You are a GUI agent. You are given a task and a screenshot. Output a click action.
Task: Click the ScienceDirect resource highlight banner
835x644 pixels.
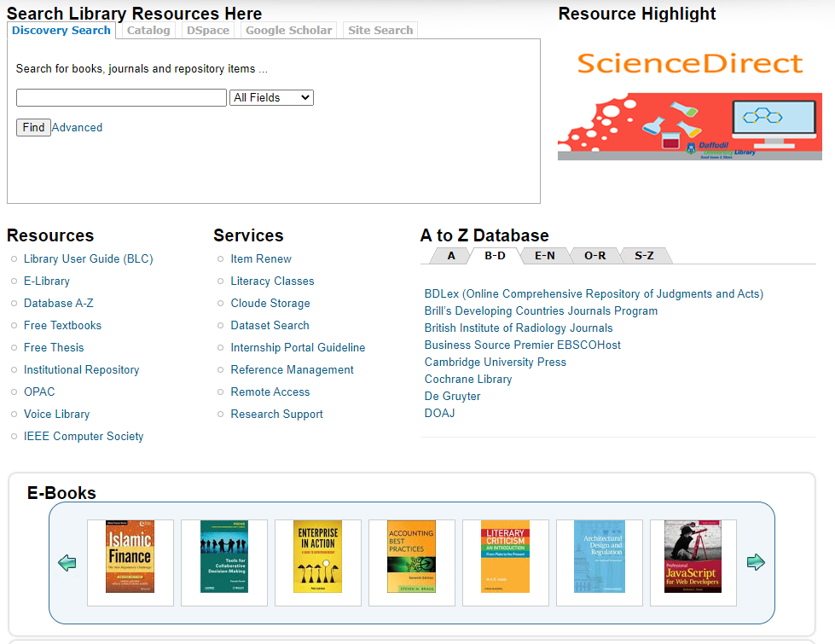point(690,104)
